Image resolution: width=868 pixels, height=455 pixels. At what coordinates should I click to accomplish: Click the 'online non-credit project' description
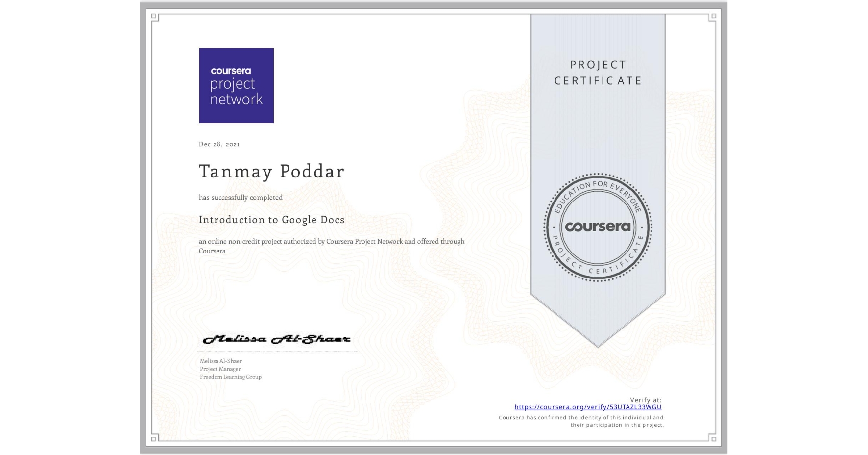click(x=332, y=246)
